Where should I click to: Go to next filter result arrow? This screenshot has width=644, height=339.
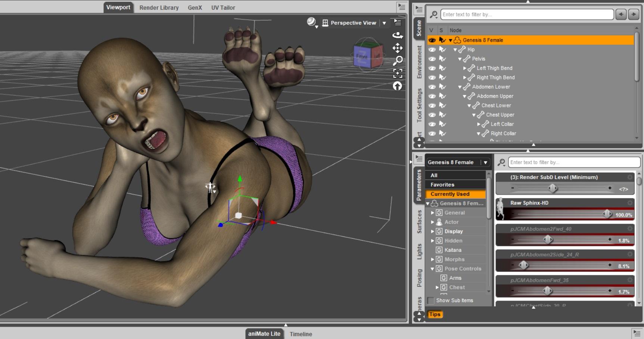(634, 15)
